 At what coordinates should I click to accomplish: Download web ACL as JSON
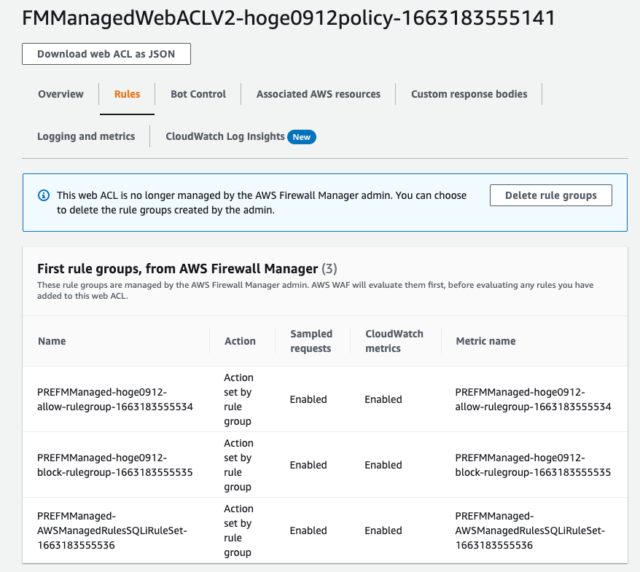click(106, 54)
